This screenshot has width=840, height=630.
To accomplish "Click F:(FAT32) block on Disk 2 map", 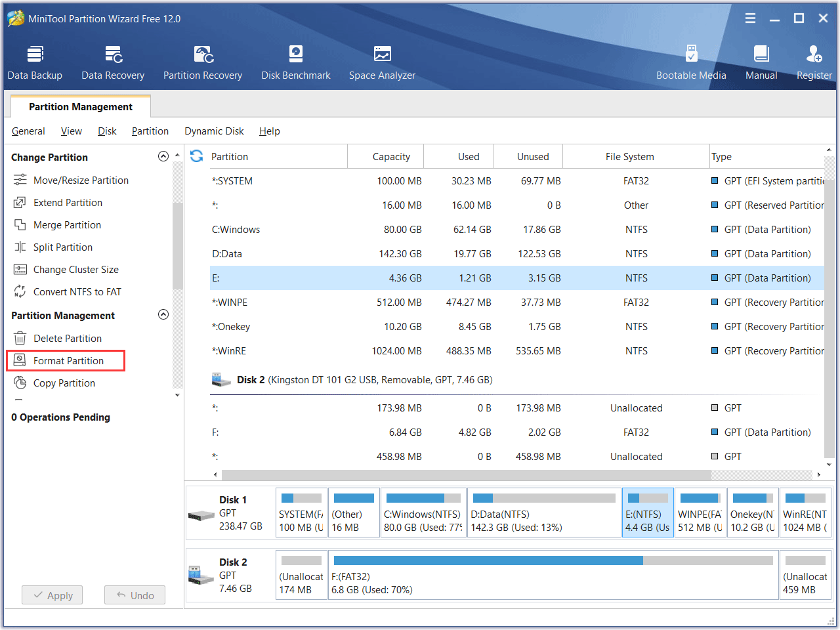I will point(553,575).
